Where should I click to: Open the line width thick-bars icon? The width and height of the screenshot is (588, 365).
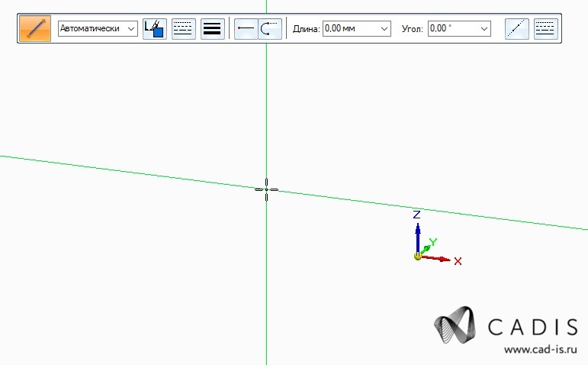click(212, 28)
